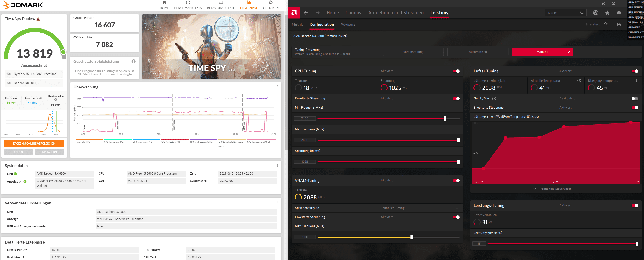Open Verwendete Einstellungen three-dot menu
Screen dimensions: 644x260
(x=277, y=203)
